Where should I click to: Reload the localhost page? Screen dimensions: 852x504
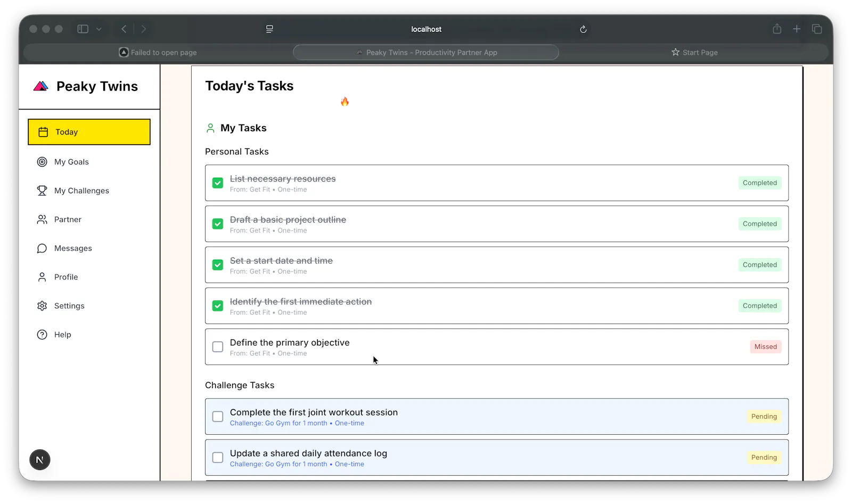coord(583,29)
